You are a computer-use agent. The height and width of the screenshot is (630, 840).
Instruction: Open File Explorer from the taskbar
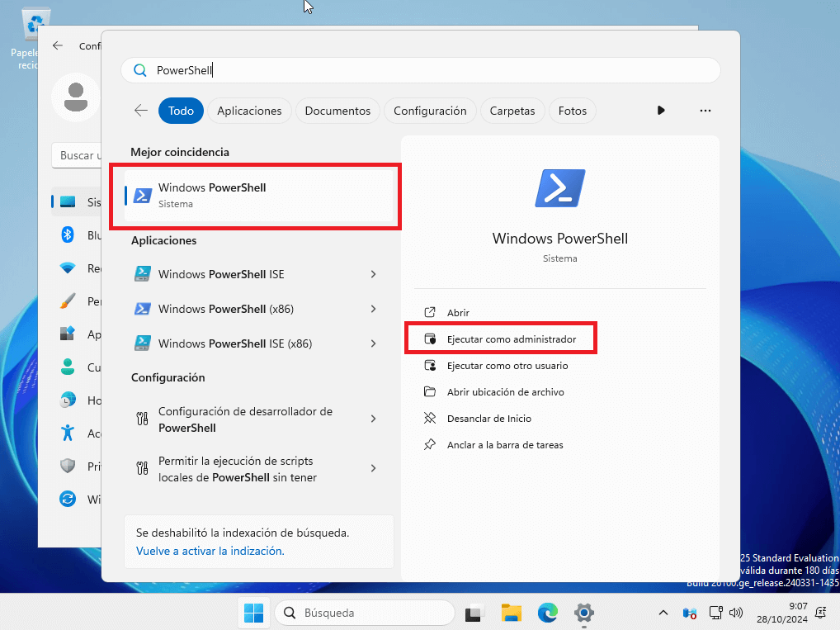click(511, 613)
